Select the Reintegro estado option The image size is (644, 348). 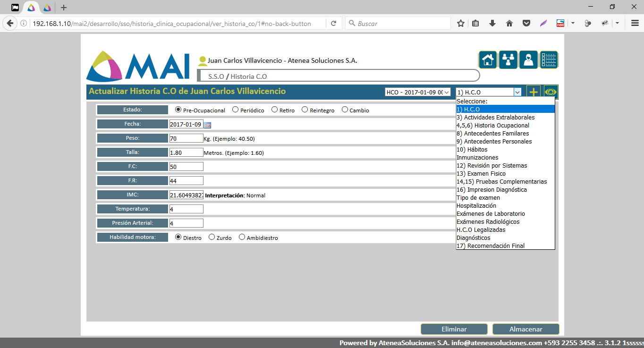point(305,110)
